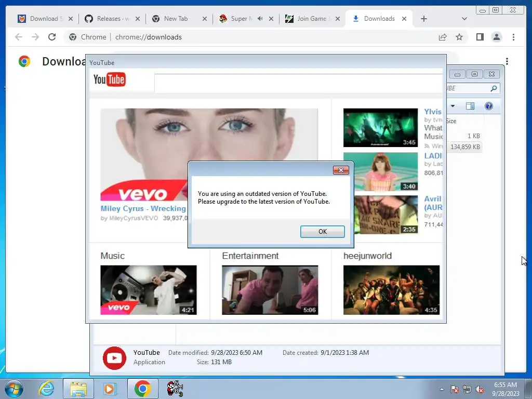Toggle the Explorer preview pane icon
The image size is (532, 399).
point(470,106)
